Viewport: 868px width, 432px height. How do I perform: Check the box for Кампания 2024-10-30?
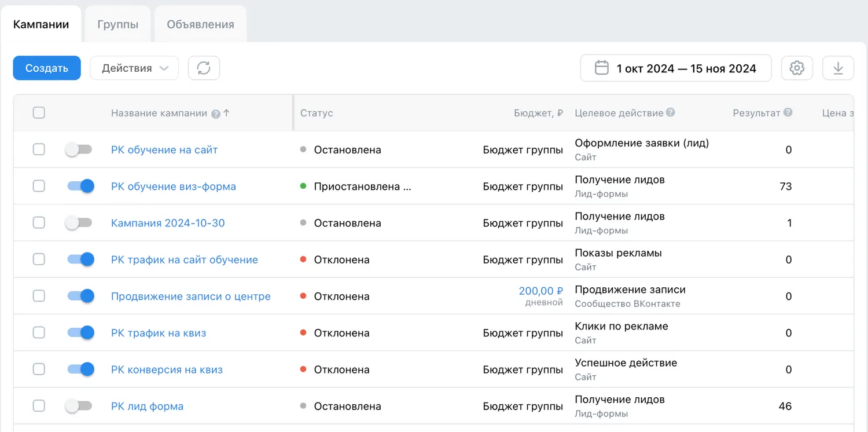pos(39,223)
